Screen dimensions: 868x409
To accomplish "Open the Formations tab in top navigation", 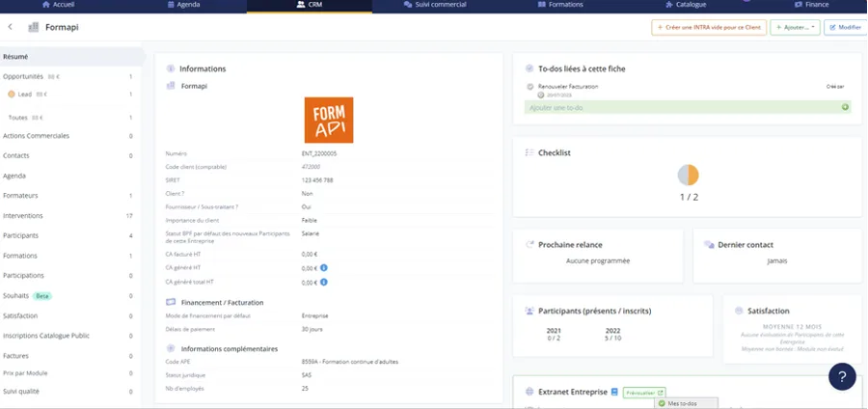I will [560, 5].
